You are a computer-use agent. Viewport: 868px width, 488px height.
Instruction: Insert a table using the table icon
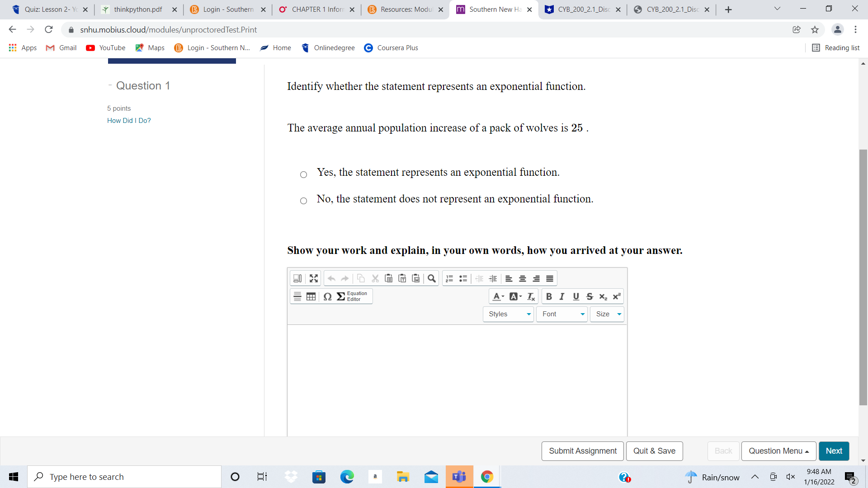point(311,296)
